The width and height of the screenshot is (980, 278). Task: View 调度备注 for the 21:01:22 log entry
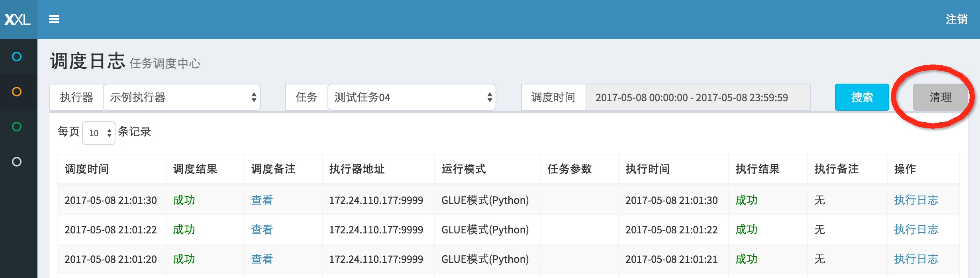(x=262, y=229)
